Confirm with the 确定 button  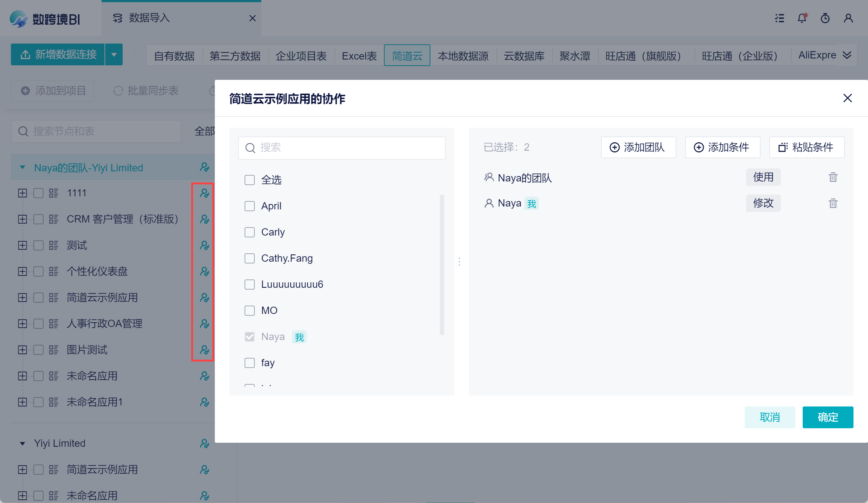click(x=828, y=417)
